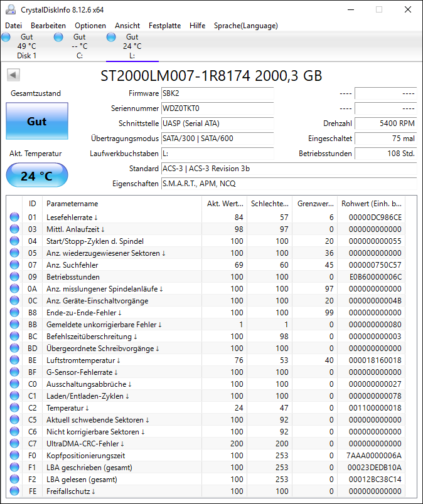
Task: Click the Betriebsstunden value 108 Std.
Action: pyautogui.click(x=385, y=154)
